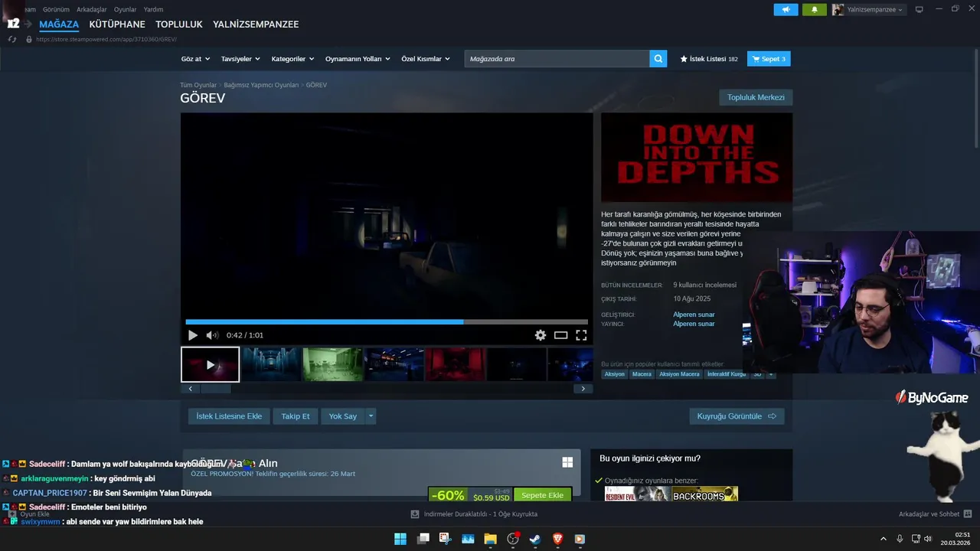Viewport: 980px width, 551px height.
Task: Expand the Oynamanın Yolları dropdown
Action: [358, 59]
